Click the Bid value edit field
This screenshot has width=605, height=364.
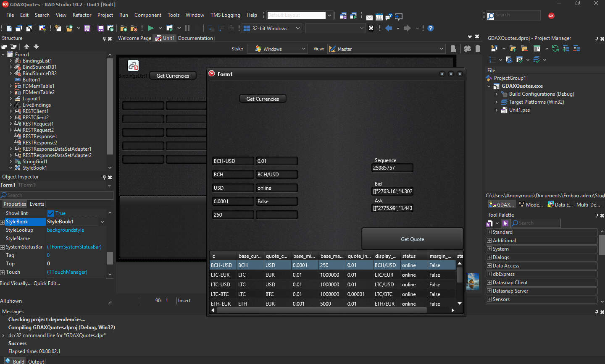coord(392,191)
